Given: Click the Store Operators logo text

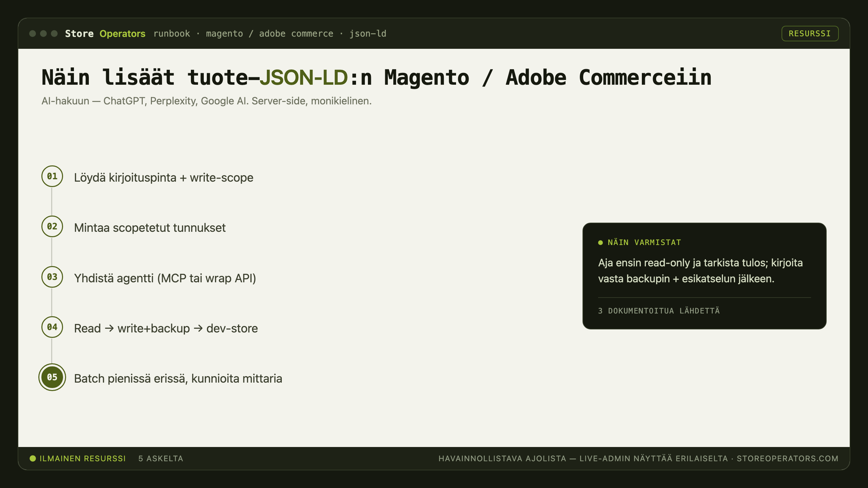Looking at the screenshot, I should 105,34.
